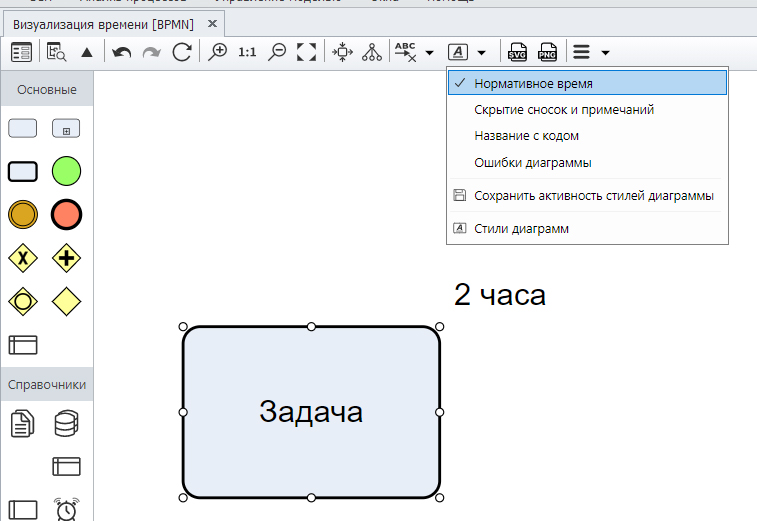Open Стили диаграмм menu entry
Screen dimensions: 757x521
tap(521, 228)
